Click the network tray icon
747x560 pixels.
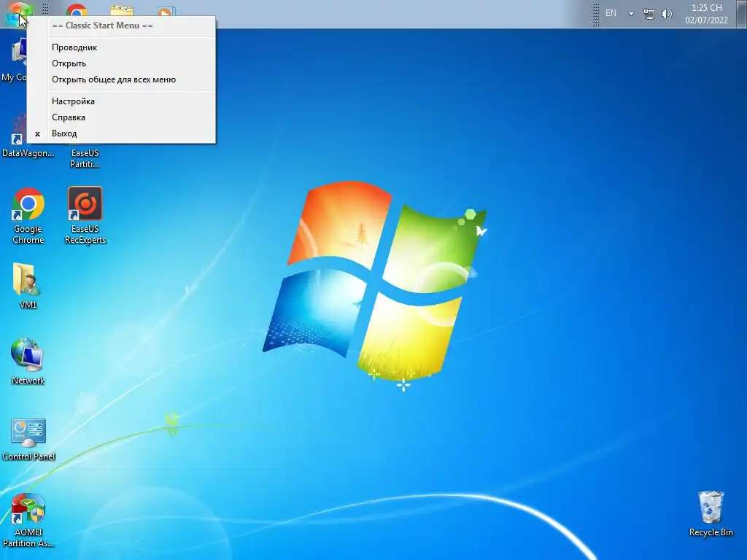pos(649,14)
